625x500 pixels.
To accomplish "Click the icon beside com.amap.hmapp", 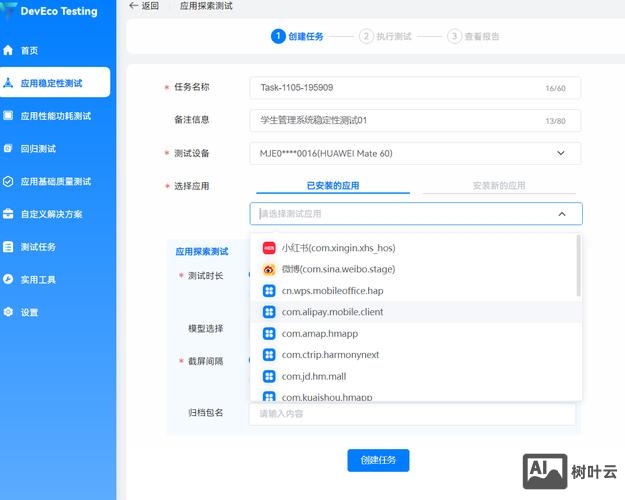I will point(269,333).
